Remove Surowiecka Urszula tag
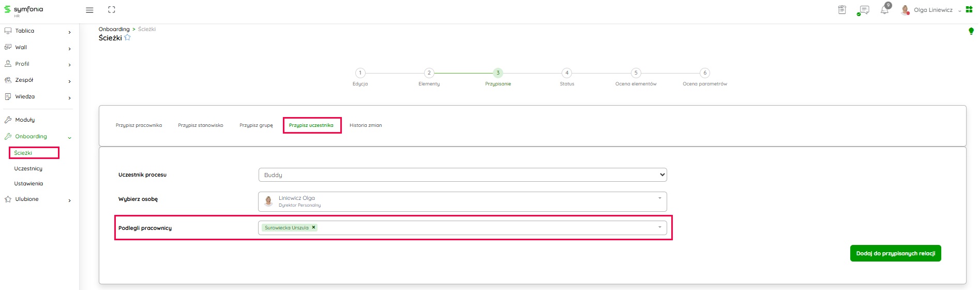Viewport: 980px width, 290px height. [x=313, y=227]
